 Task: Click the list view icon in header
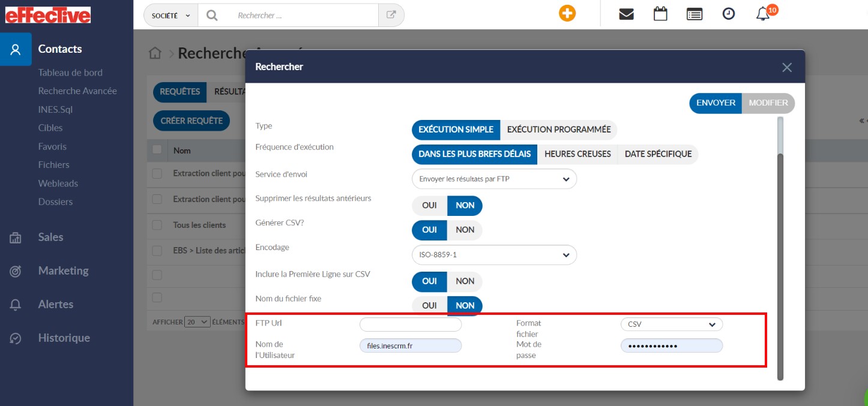695,14
